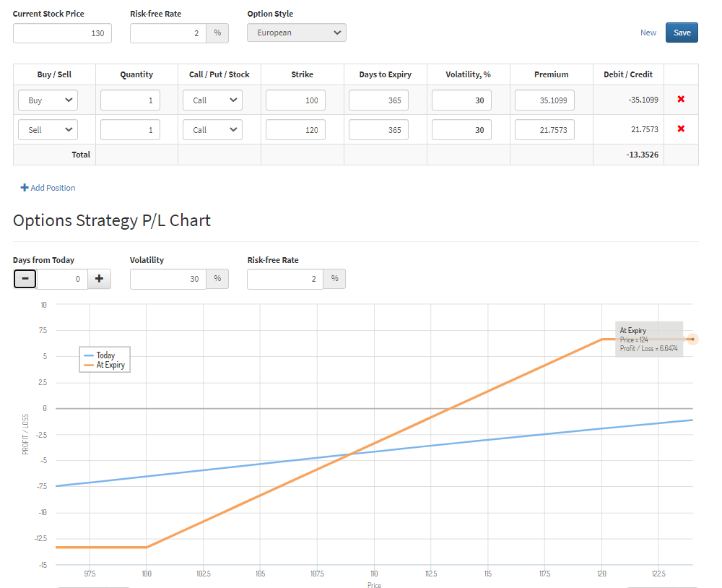Open the Option Style European dropdown
The image size is (722, 588).
click(297, 33)
